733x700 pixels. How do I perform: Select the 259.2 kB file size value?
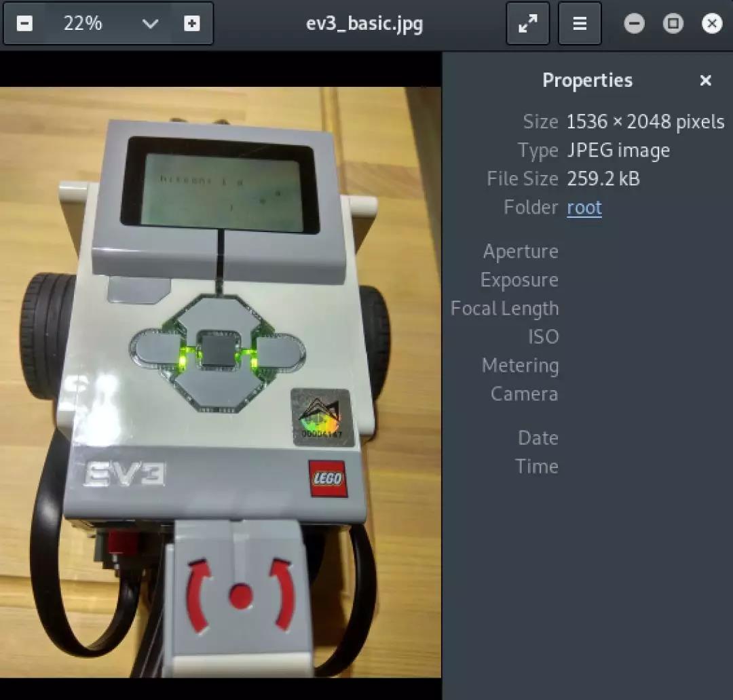(x=603, y=178)
